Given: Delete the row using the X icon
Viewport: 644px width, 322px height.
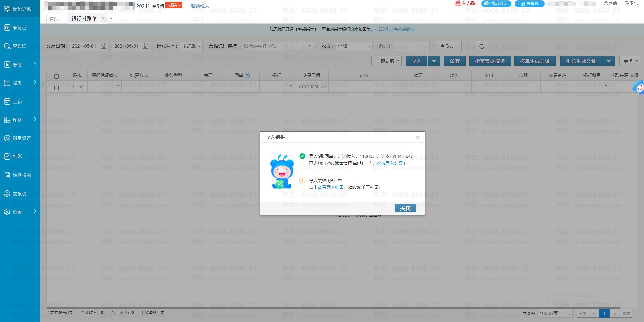Looking at the screenshot, I should (81, 87).
